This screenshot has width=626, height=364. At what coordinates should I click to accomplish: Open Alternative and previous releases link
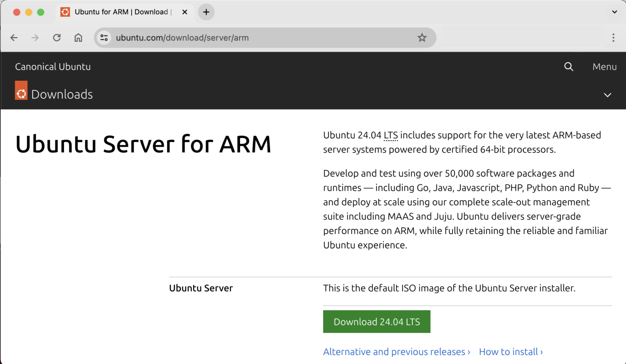point(396,352)
